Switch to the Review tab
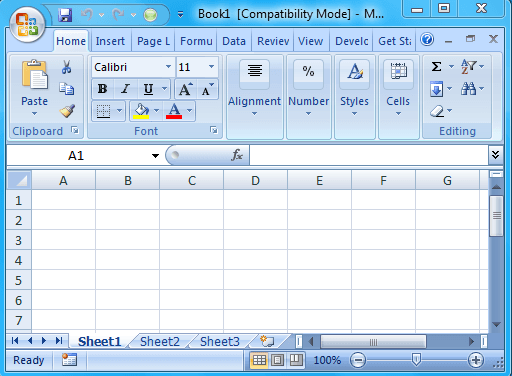The width and height of the screenshot is (512, 376). coord(273,41)
